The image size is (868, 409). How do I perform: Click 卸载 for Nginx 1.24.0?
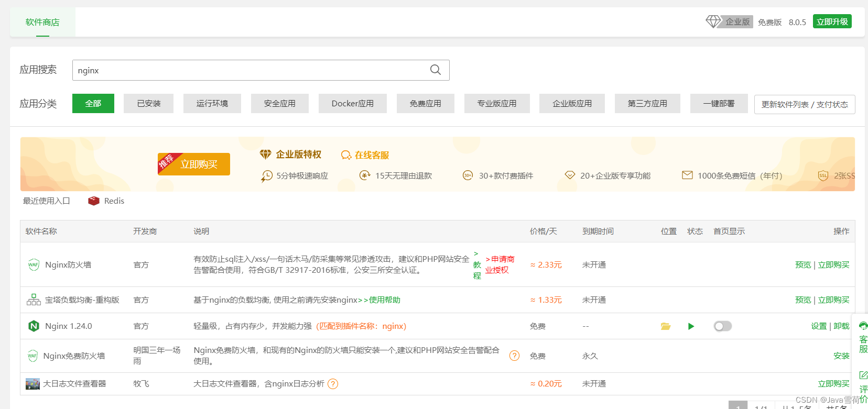pyautogui.click(x=841, y=326)
